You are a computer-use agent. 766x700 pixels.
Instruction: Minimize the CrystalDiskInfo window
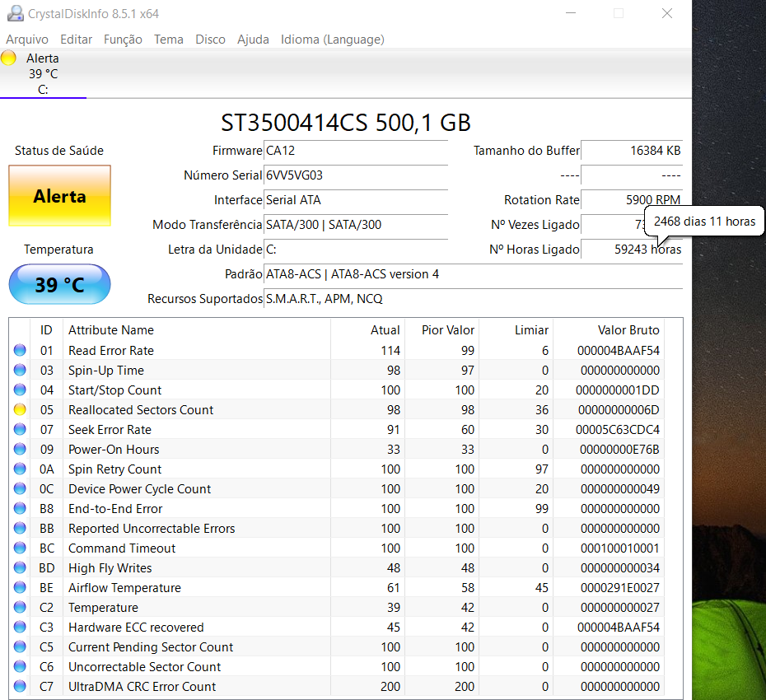pos(571,13)
